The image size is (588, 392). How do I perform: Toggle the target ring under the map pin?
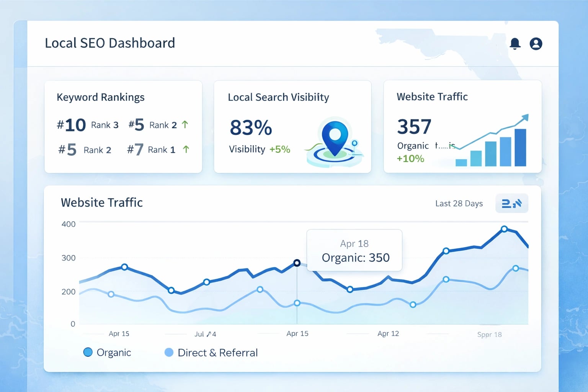[x=335, y=158]
